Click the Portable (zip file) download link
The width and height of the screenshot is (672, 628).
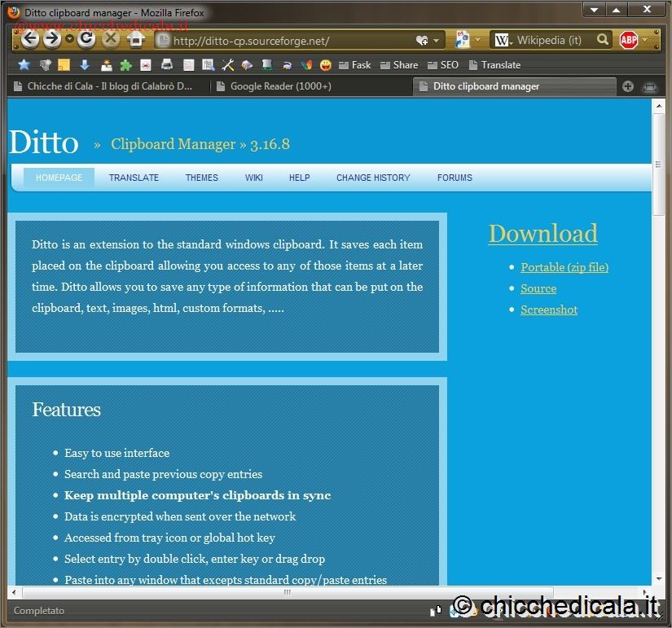click(564, 267)
